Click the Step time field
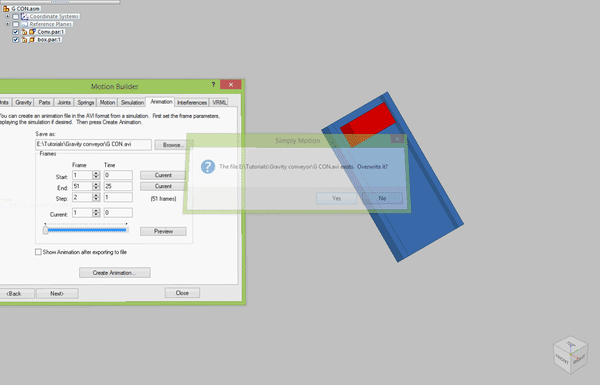Screen dimensions: 600x385 (x=118, y=197)
